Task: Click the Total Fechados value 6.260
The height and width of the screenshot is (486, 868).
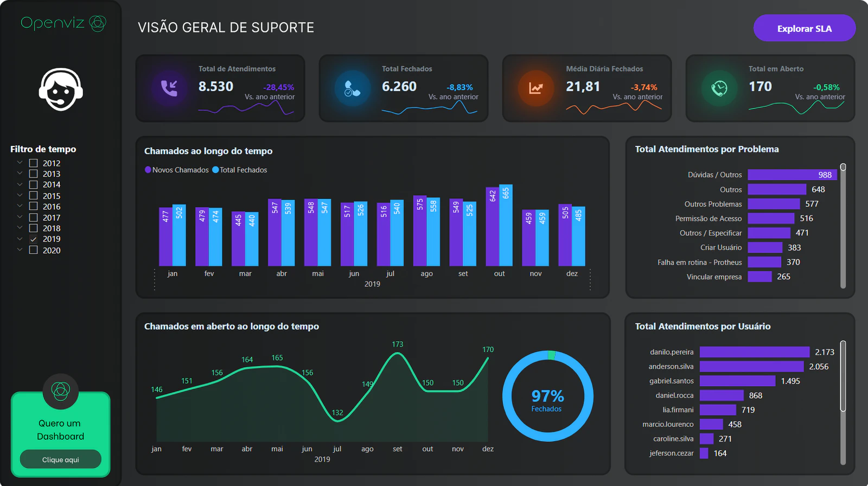Action: coord(399,86)
